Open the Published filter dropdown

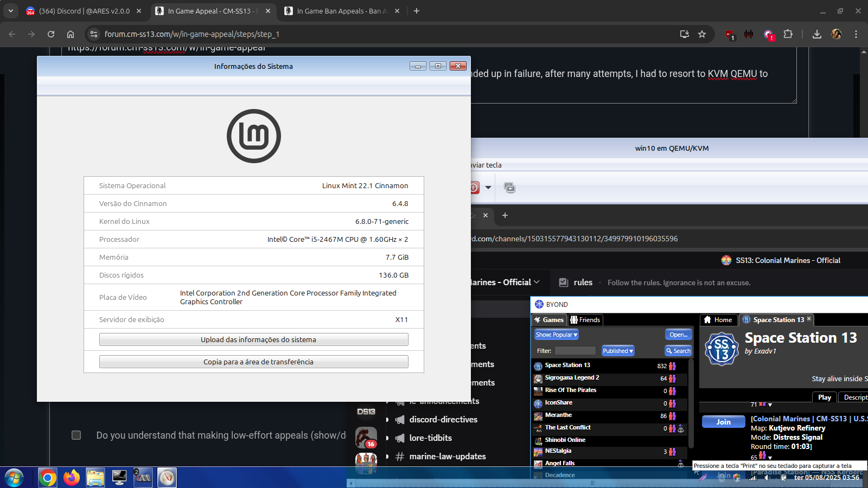[x=618, y=351]
